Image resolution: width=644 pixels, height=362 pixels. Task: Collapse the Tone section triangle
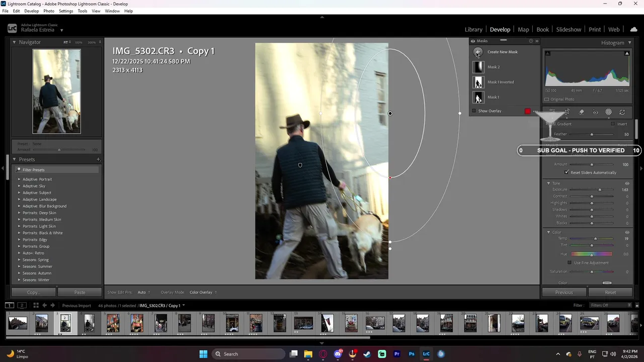[x=548, y=184]
